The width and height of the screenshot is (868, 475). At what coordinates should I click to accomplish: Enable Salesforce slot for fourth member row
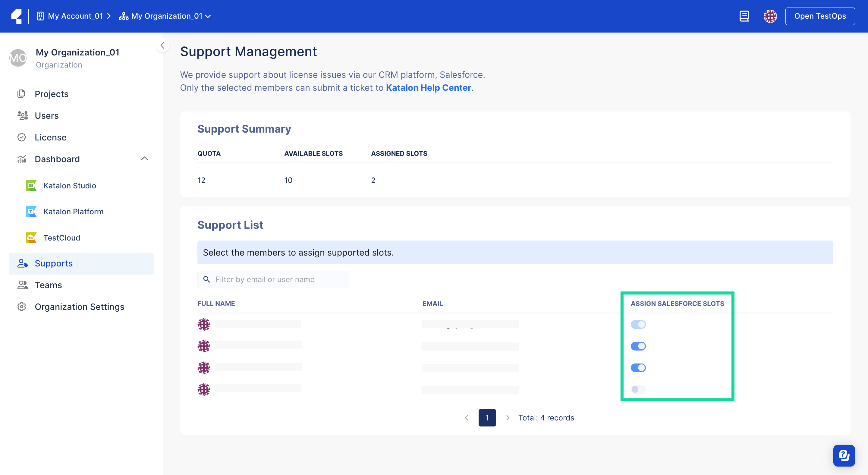point(638,389)
